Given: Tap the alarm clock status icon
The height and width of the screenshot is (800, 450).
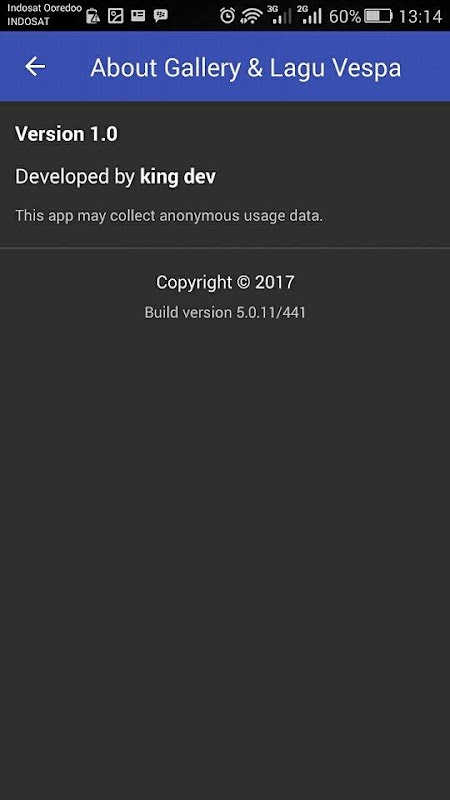Looking at the screenshot, I should click(228, 16).
